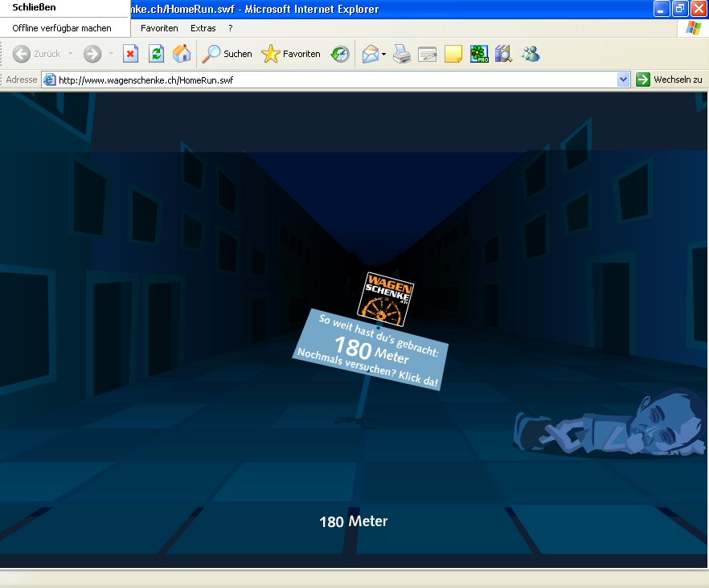Select 'Schließen' in the open menu

point(35,8)
